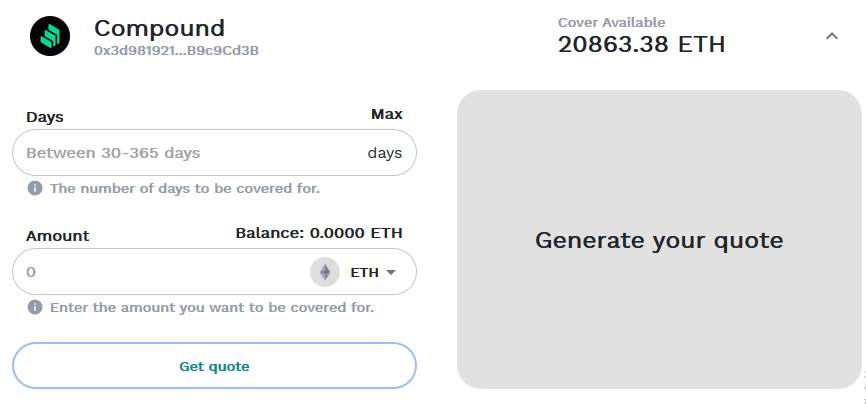Click the info icon under the Days field
866x404 pixels.
click(35, 188)
